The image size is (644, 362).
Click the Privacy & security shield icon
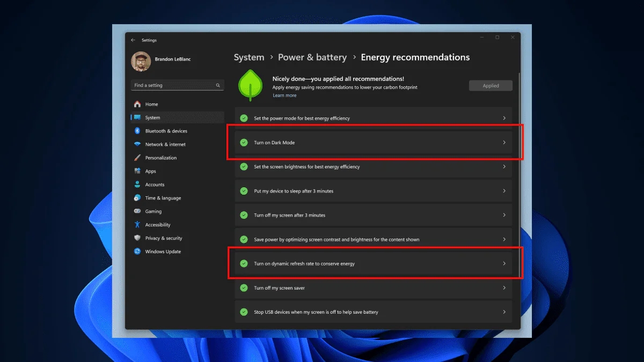137,238
